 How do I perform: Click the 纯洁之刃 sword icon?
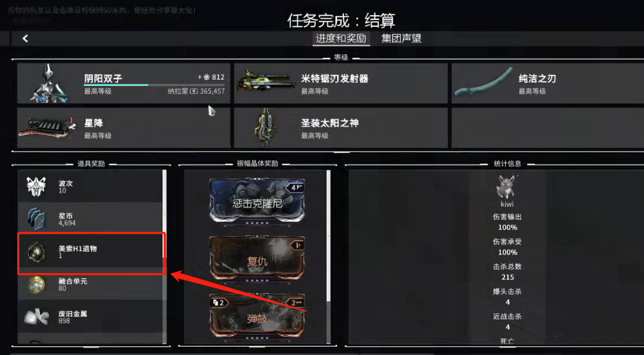484,84
